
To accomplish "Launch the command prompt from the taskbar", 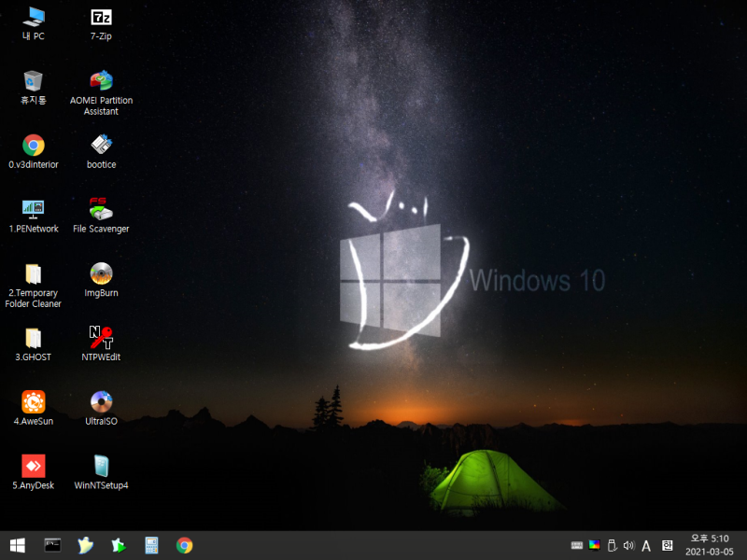I will pos(53,545).
